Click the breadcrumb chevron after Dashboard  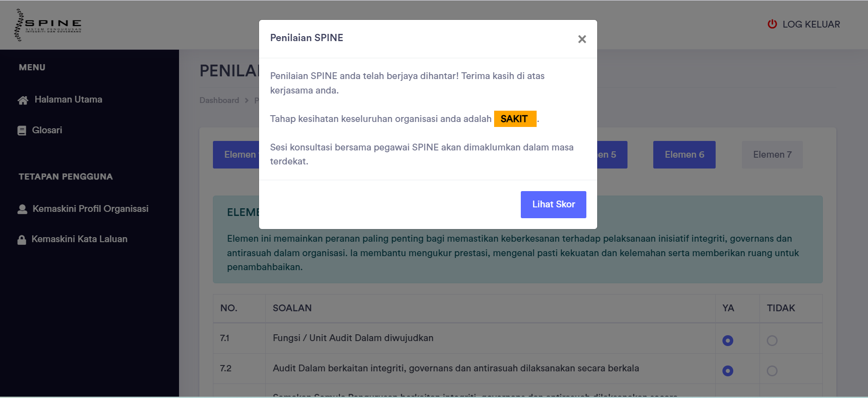click(x=247, y=100)
